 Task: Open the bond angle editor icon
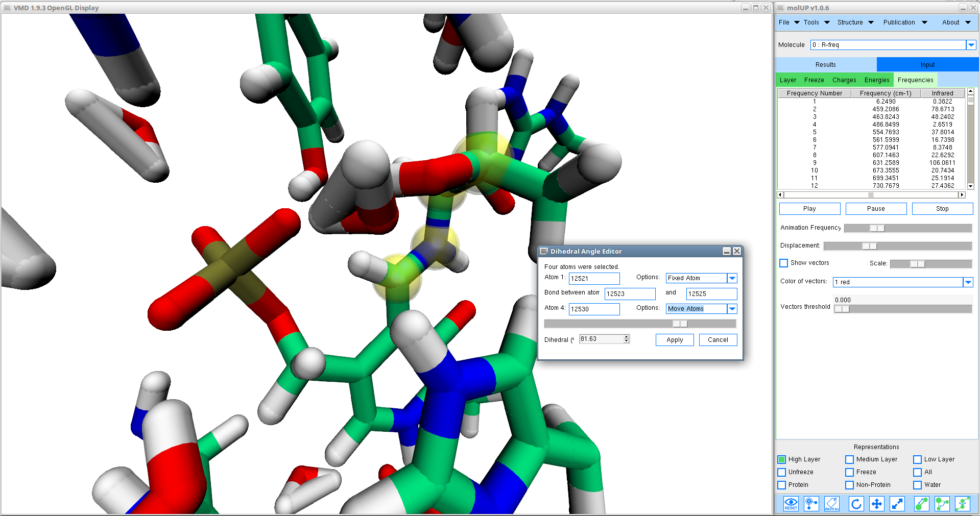[x=942, y=504]
